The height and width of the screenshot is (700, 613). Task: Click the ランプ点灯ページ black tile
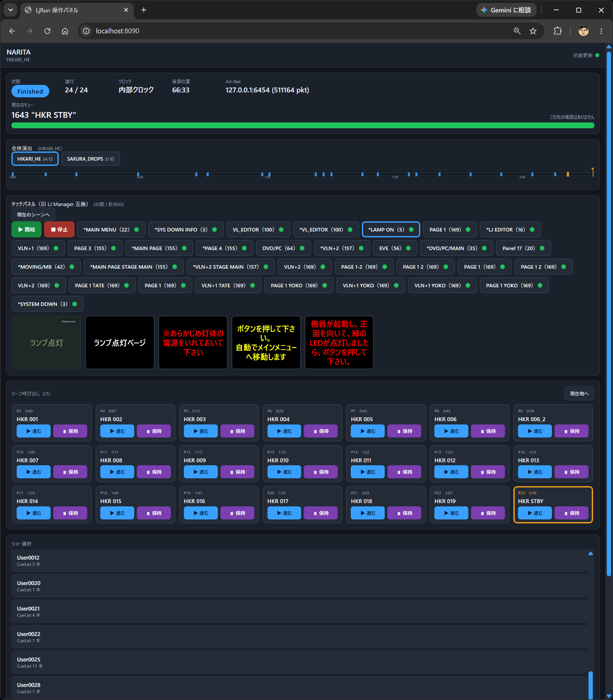(120, 342)
